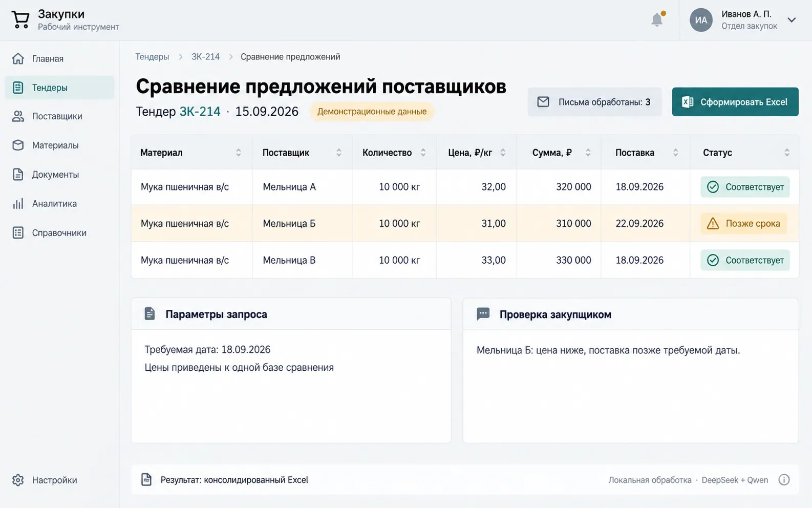Sort table by Материал column
812x508 pixels.
coord(239,153)
